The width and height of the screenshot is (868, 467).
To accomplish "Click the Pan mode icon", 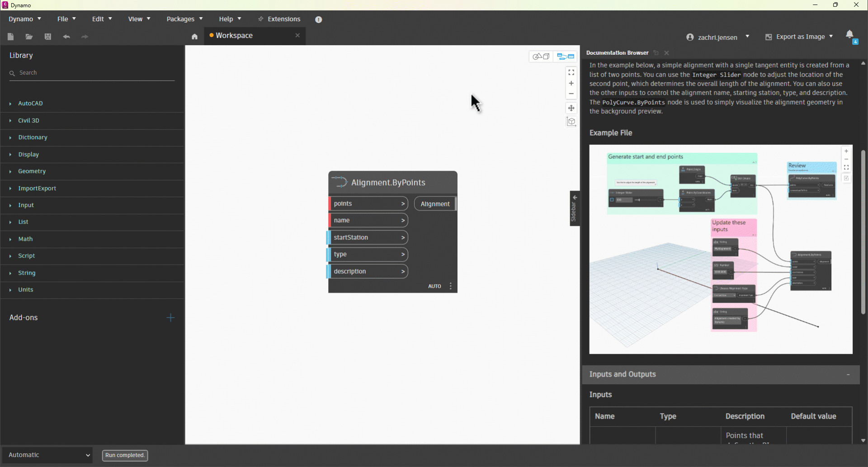I will [x=571, y=108].
